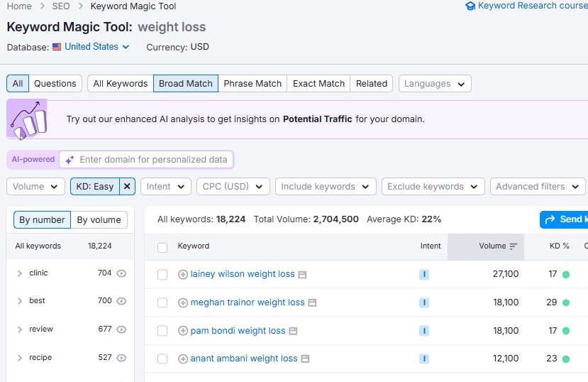Click the Volume column sort icon
This screenshot has height=382, width=588.
pos(514,246)
